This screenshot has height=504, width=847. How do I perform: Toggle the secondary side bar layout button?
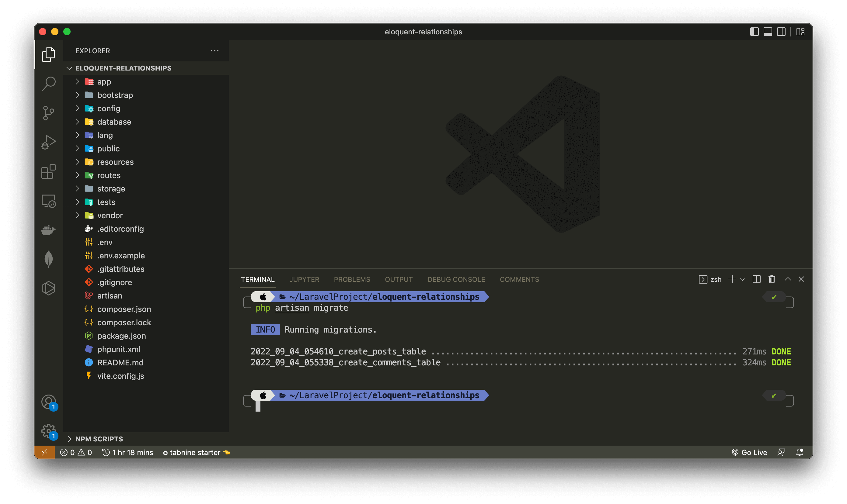tap(781, 32)
